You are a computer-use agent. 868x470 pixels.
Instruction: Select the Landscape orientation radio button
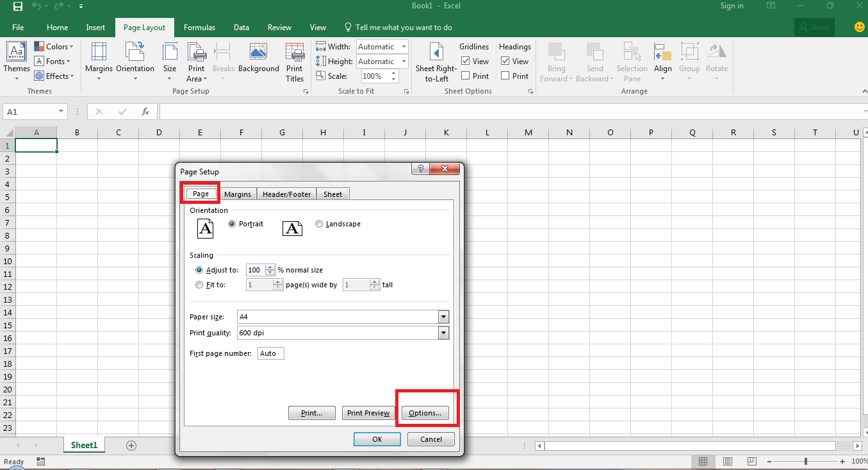[319, 224]
